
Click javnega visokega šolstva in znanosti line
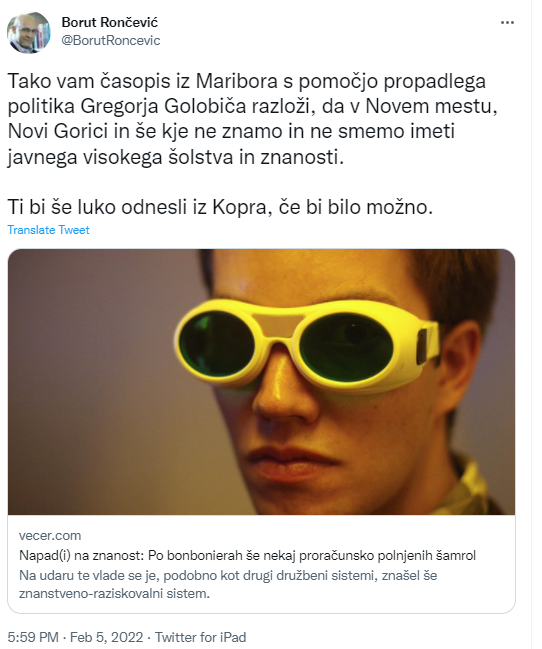pos(176,157)
